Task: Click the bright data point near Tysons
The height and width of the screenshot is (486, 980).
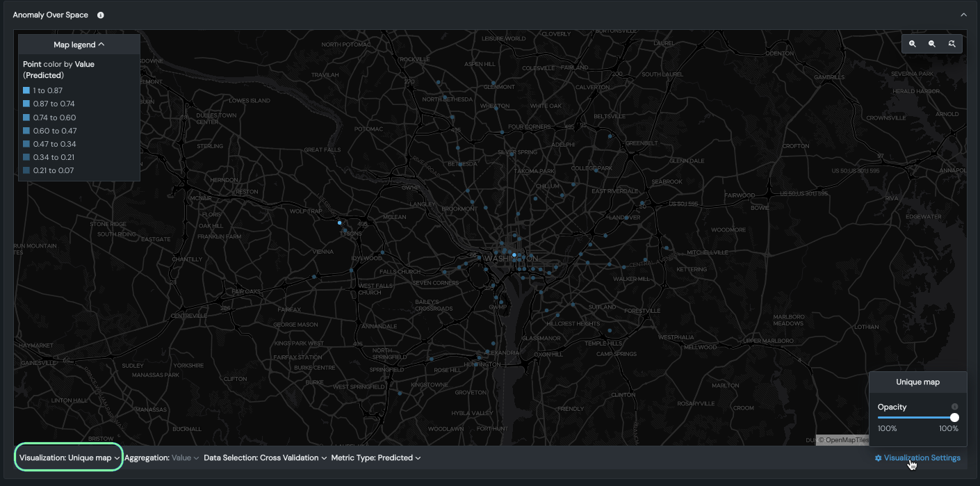Action: tap(339, 222)
